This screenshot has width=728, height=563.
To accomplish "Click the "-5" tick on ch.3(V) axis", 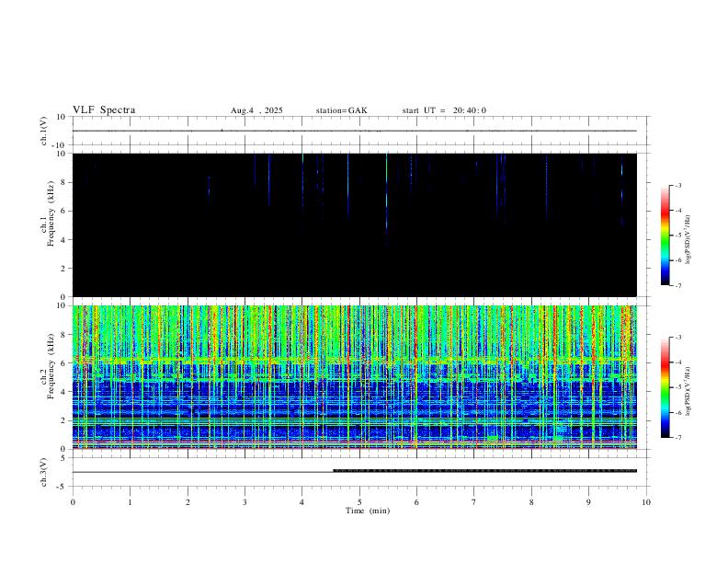I will pyautogui.click(x=63, y=487).
